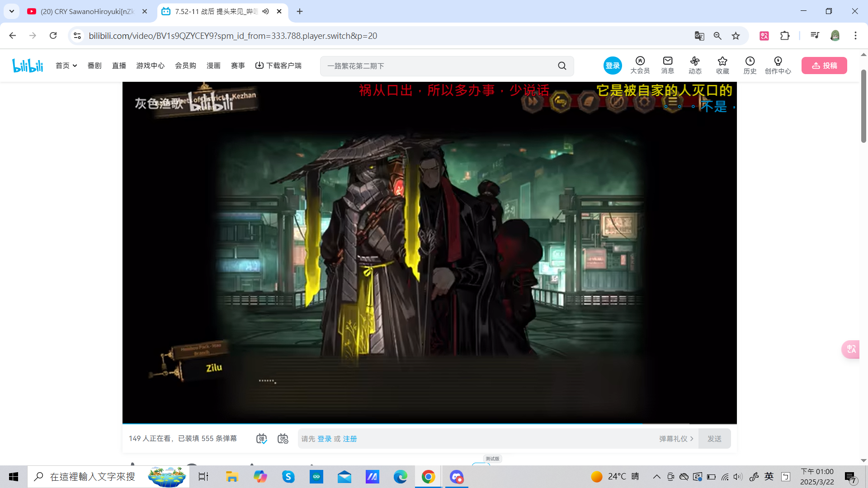The width and height of the screenshot is (868, 488).
Task: Open the volume icon in system tray
Action: pos(738,477)
